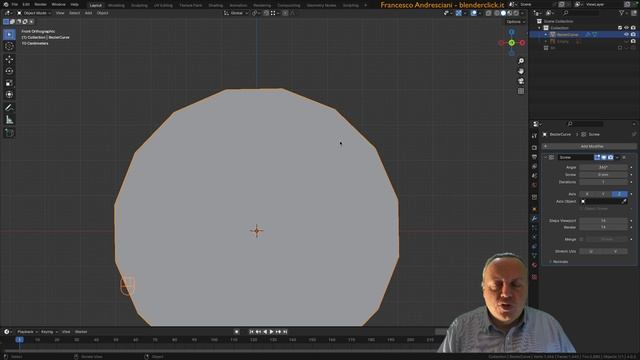The height and width of the screenshot is (360, 640).
Task: Select the 3D Cursor tool
Action: [x=9, y=47]
